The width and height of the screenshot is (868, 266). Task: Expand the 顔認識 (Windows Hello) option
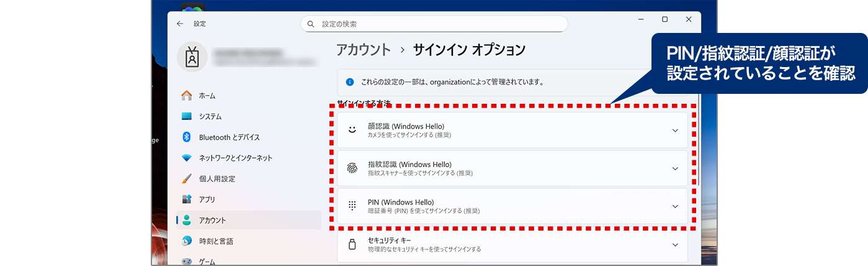point(675,131)
